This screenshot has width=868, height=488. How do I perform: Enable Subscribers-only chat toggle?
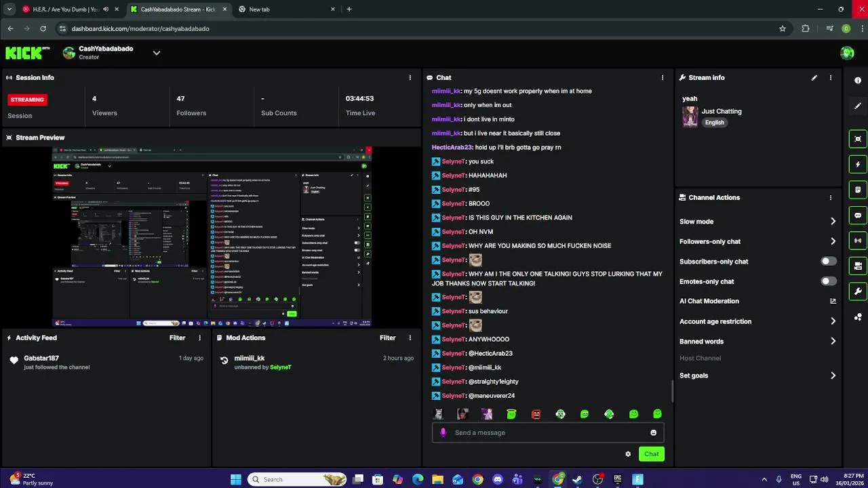[x=828, y=262]
